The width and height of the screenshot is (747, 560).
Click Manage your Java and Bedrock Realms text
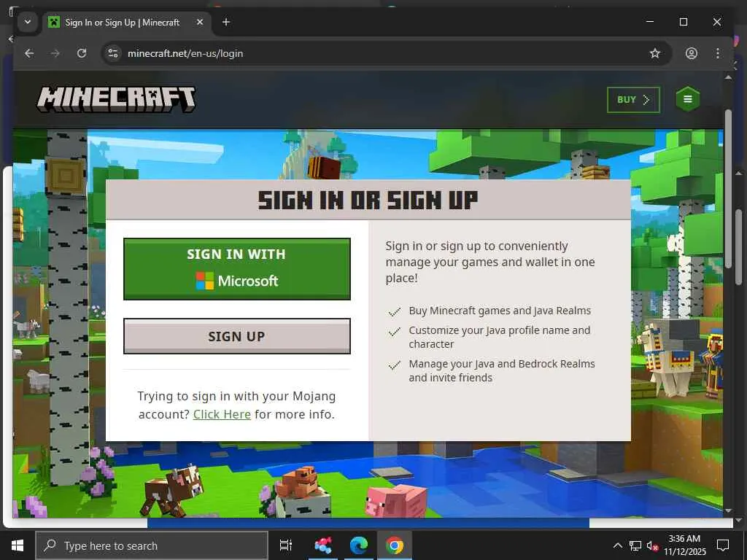point(502,370)
